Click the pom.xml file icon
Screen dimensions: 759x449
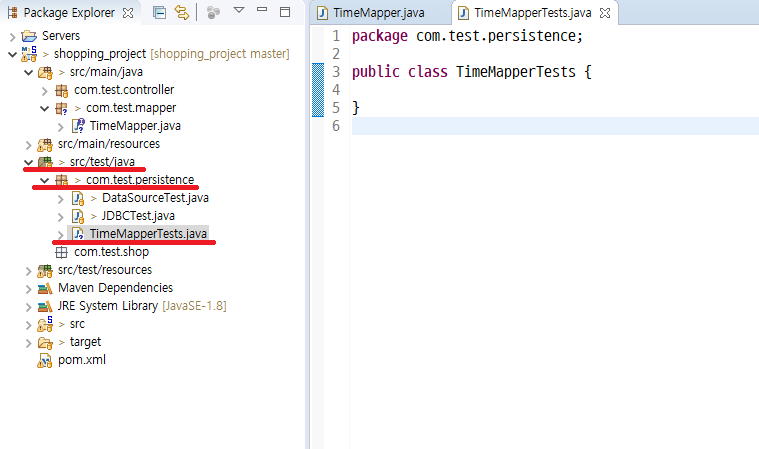pos(45,360)
